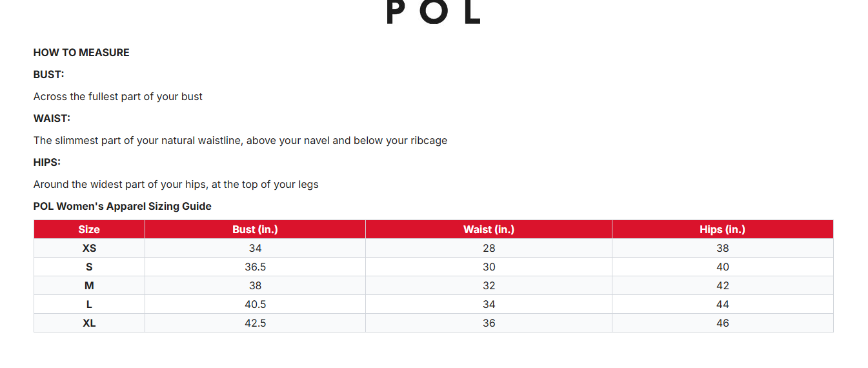Image resolution: width=868 pixels, height=368 pixels.
Task: Select the BUST: label
Action: (x=49, y=75)
